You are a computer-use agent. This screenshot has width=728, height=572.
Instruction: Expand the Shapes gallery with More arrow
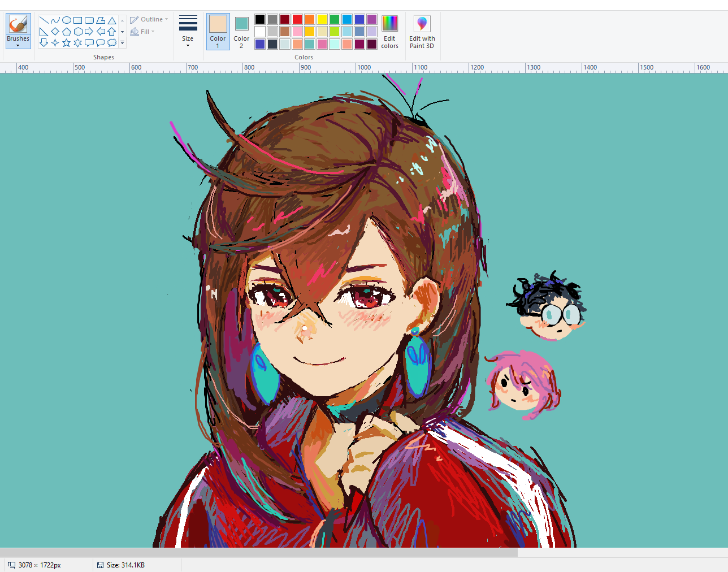click(122, 43)
